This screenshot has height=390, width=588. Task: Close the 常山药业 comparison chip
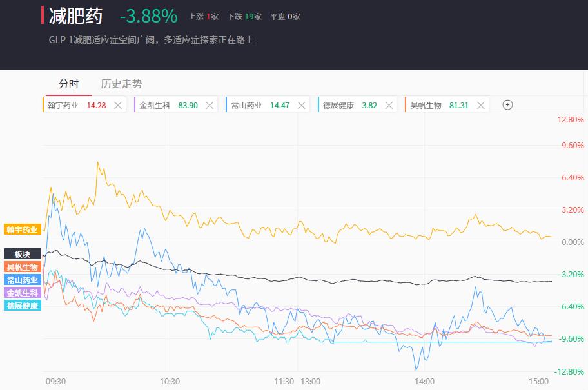click(302, 105)
